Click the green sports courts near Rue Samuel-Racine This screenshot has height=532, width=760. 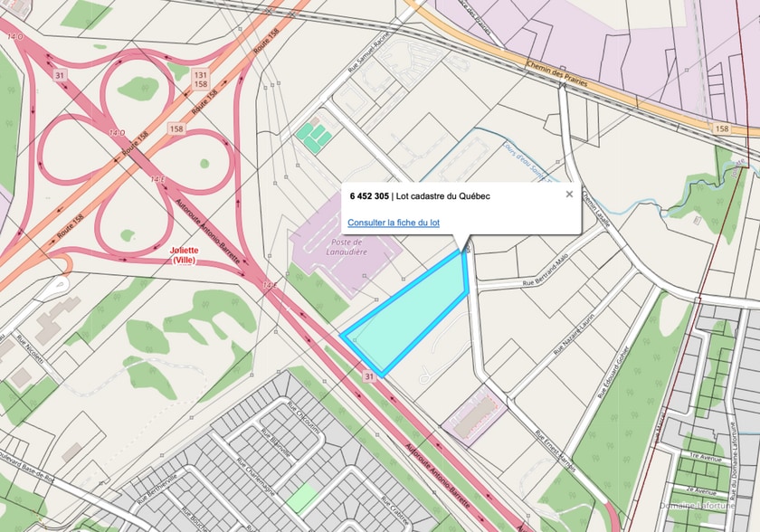pyautogui.click(x=314, y=138)
